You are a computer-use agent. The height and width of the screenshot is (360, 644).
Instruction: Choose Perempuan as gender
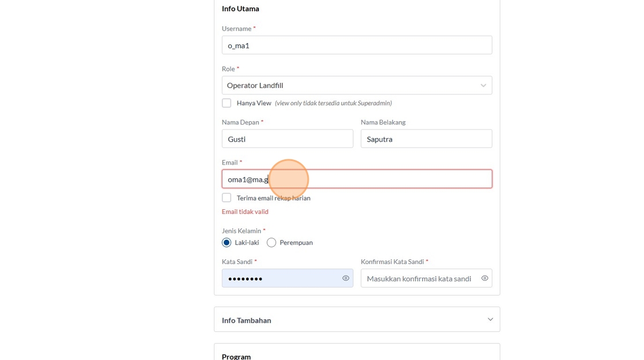pos(271,243)
